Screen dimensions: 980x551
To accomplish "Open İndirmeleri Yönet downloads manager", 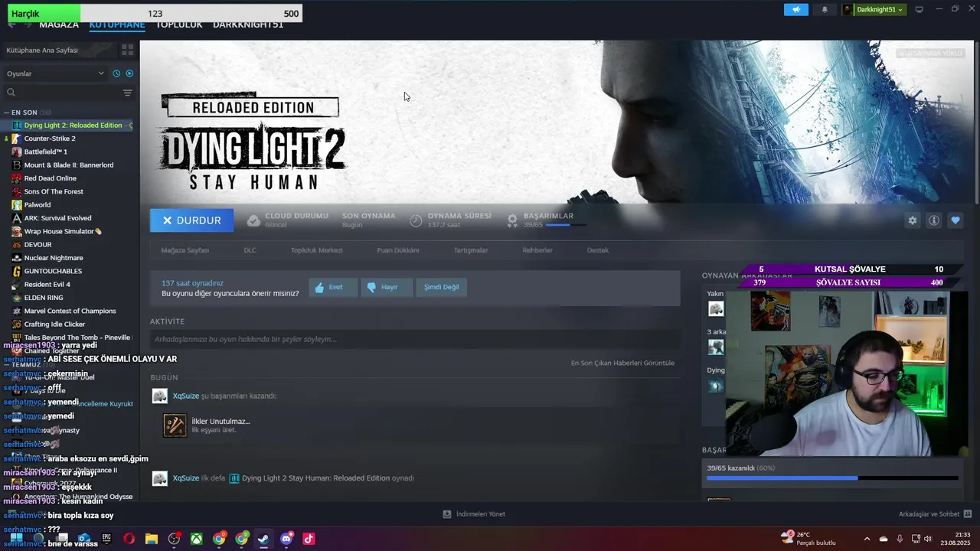I will click(x=474, y=514).
